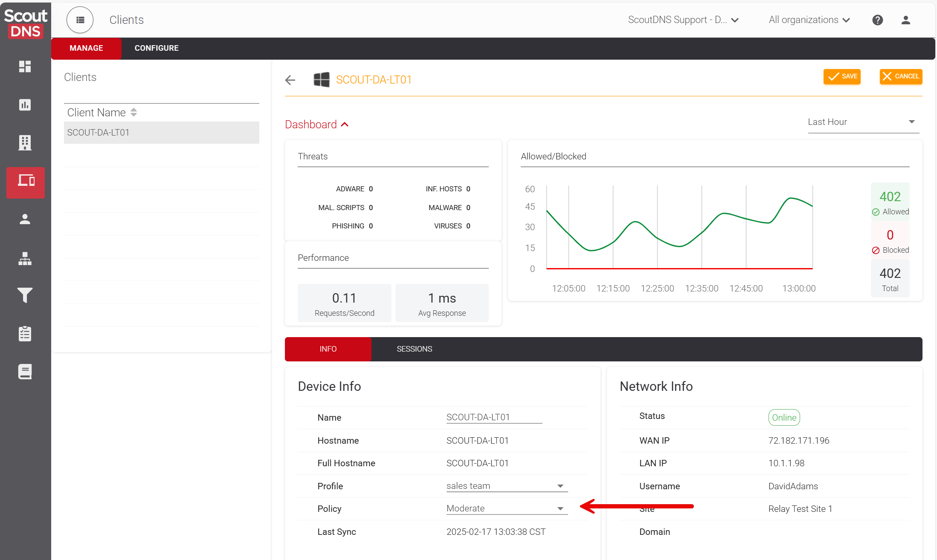
Task: Click the VIRUSES threat count
Action: [468, 226]
